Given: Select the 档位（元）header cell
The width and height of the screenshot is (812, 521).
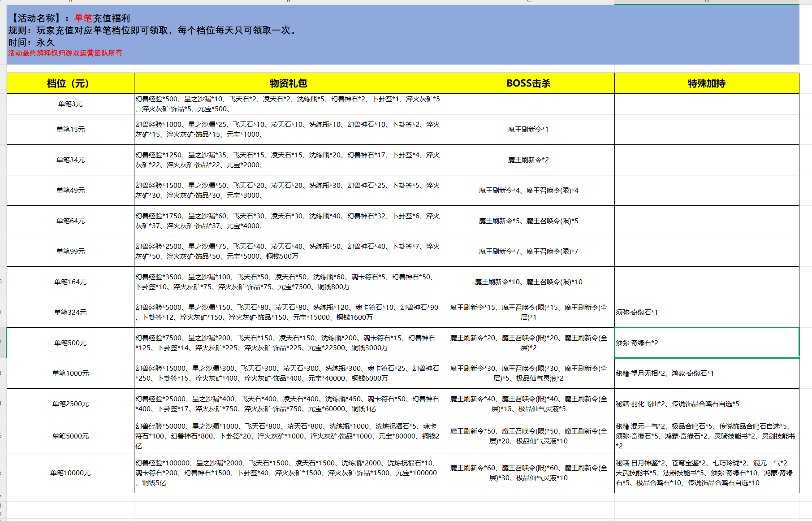Looking at the screenshot, I should [x=70, y=83].
